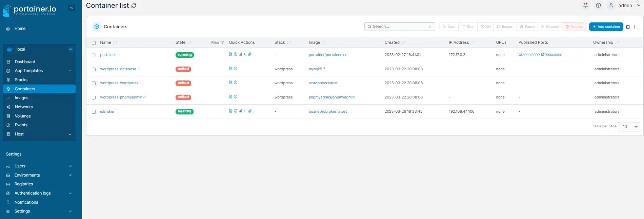The image size is (644, 219).
Task: Select the wordpress-database-1 checkbox
Action: 94,69
